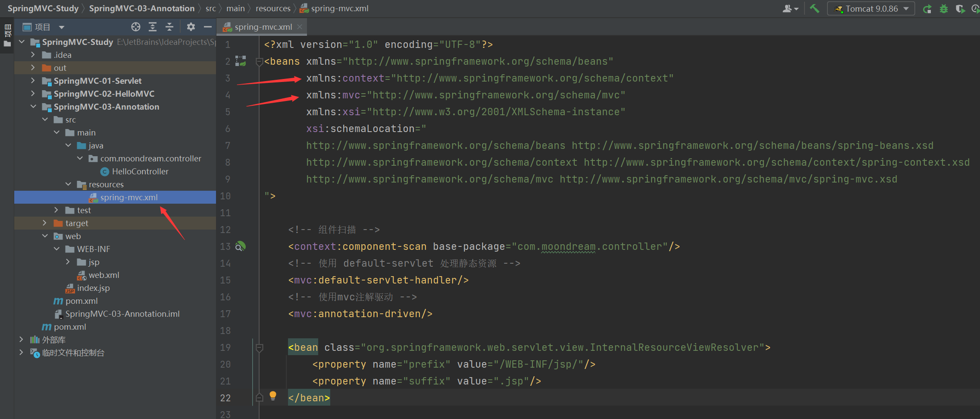Viewport: 980px width, 419px height.
Task: Click SpringMVC-03-Annotation breadcrumb
Action: pos(142,9)
